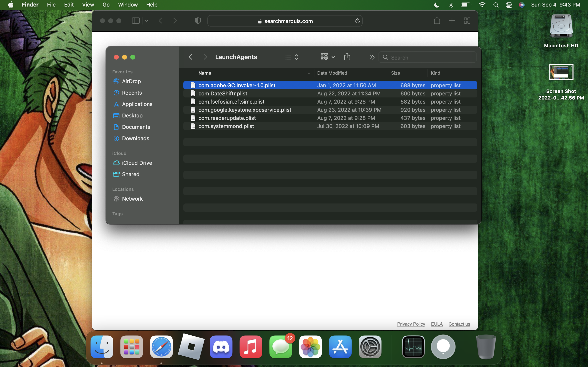Open Safari tab overview grid icon

click(467, 21)
